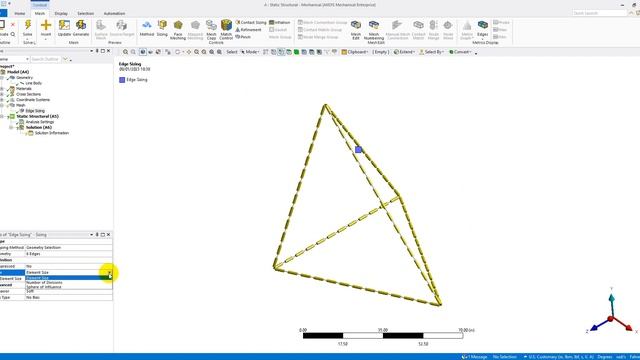This screenshot has width=640, height=360.
Task: Click the Inflation button
Action: [280, 22]
